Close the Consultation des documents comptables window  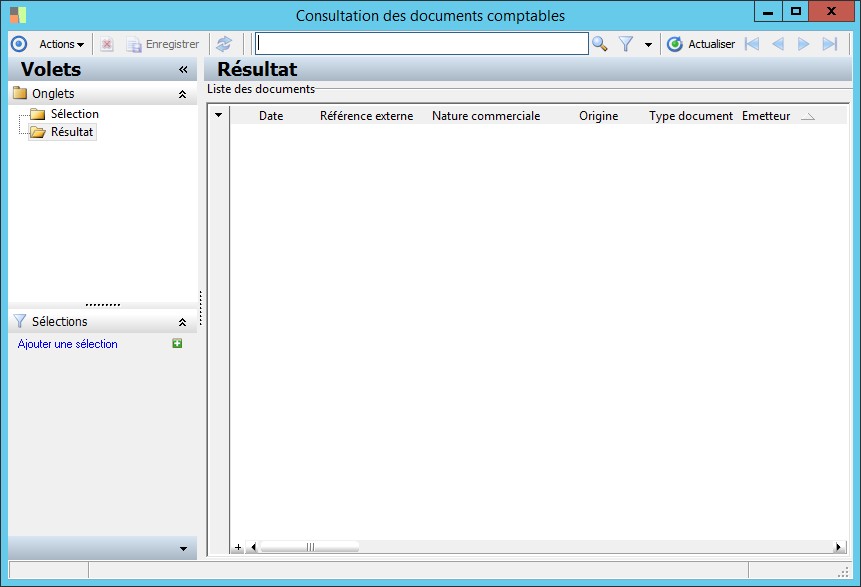(x=831, y=12)
